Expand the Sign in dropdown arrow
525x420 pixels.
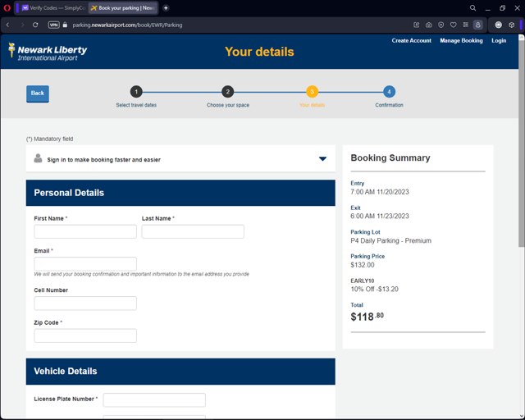tap(322, 159)
